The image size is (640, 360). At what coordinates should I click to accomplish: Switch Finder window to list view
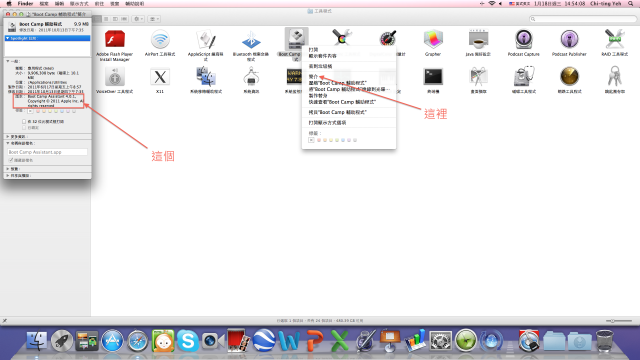[106, 19]
